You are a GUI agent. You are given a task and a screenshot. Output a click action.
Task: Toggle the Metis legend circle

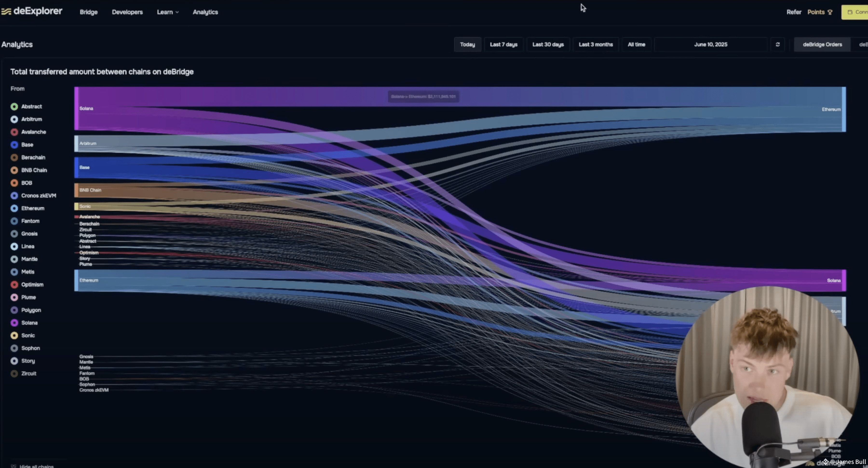pyautogui.click(x=14, y=272)
